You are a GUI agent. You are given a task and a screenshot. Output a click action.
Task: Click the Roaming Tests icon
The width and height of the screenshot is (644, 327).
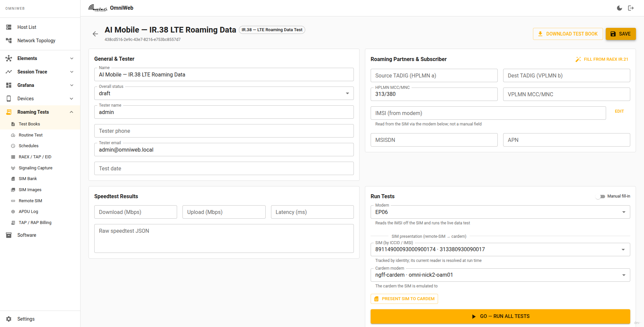click(x=9, y=112)
